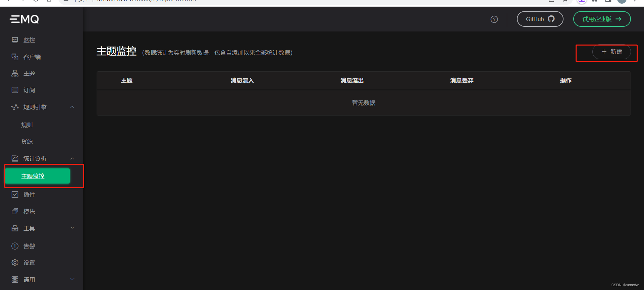Click the 通用 general icon
This screenshot has width=644, height=290.
click(x=15, y=280)
